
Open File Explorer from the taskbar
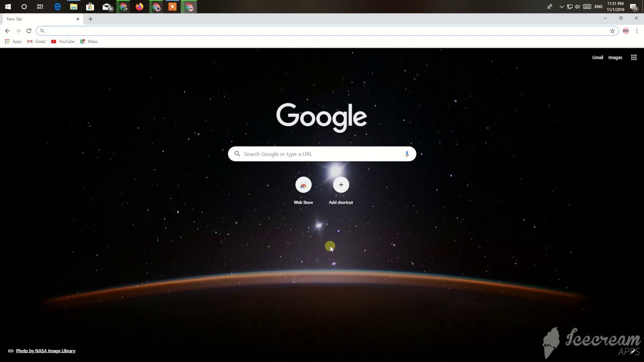[73, 7]
